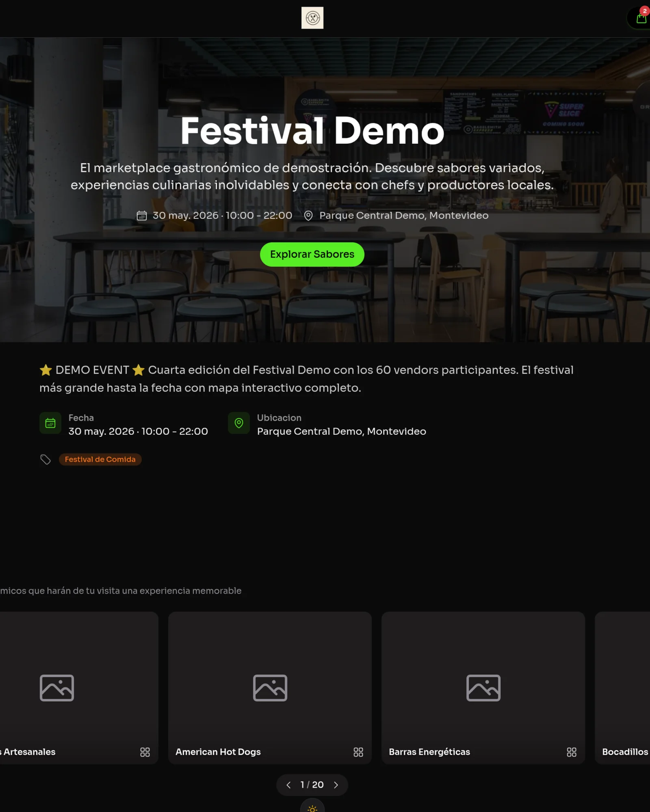Click grid icon on American Hot Dogs card

(x=358, y=752)
